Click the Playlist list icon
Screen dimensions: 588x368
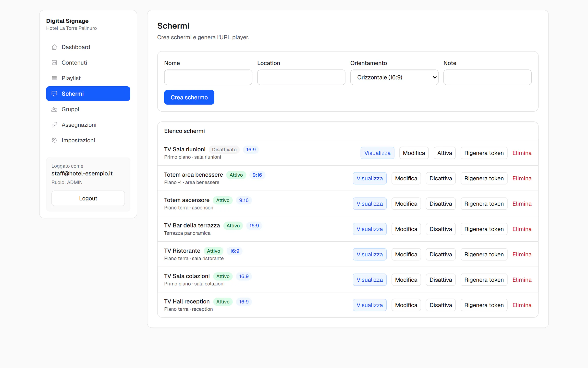coord(54,78)
